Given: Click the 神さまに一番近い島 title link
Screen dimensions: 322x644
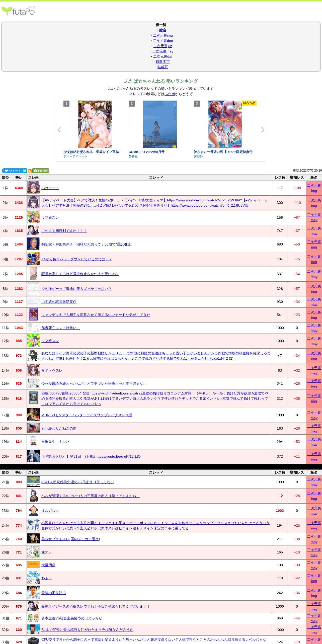Looking at the screenshot, I should click(x=223, y=152).
